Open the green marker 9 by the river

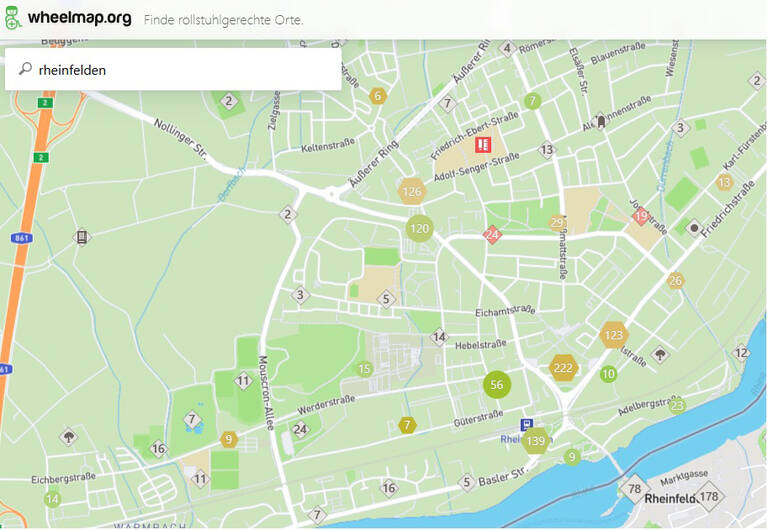[x=572, y=457]
